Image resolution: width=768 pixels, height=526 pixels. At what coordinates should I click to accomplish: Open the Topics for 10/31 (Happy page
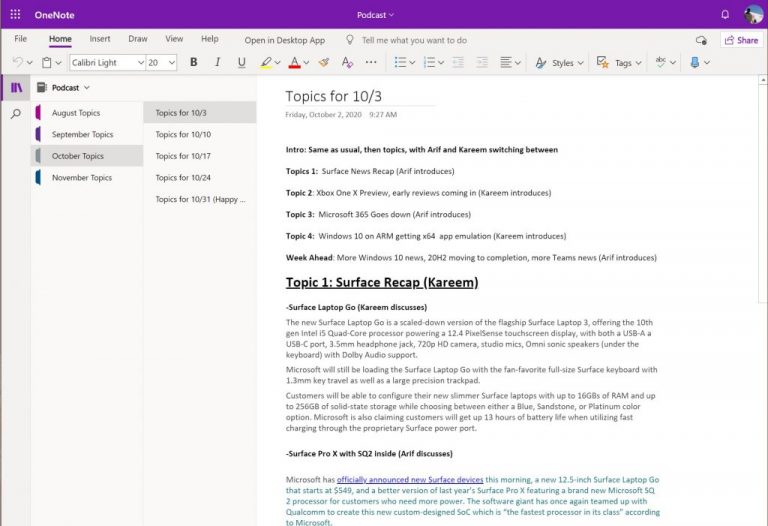pos(200,199)
